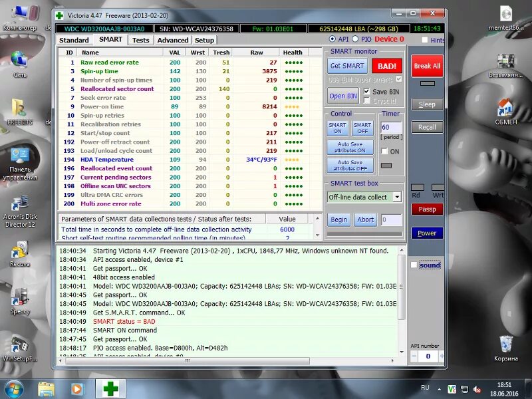
Task: Select the API access radio button
Action: click(x=332, y=39)
